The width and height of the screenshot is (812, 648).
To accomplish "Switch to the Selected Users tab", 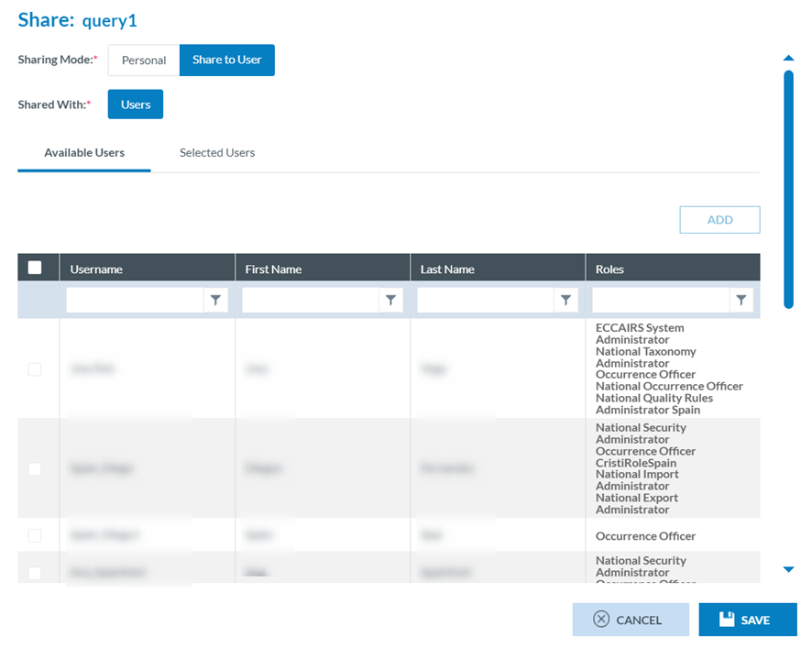I will pos(217,153).
